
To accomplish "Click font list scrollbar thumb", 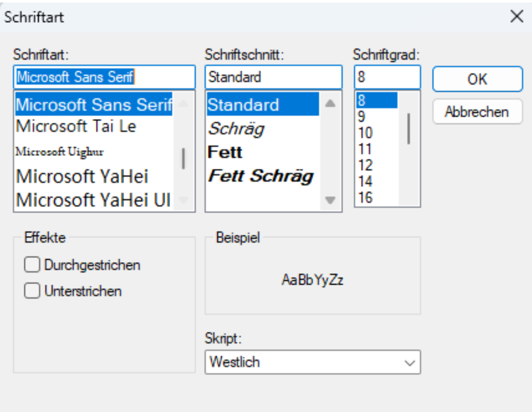I will click(x=183, y=158).
